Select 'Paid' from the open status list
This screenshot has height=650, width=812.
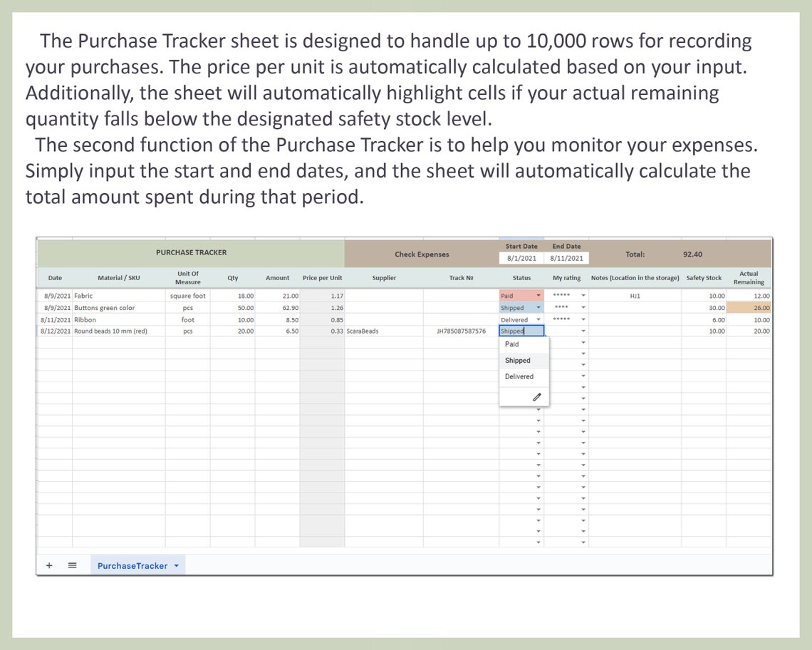point(512,344)
